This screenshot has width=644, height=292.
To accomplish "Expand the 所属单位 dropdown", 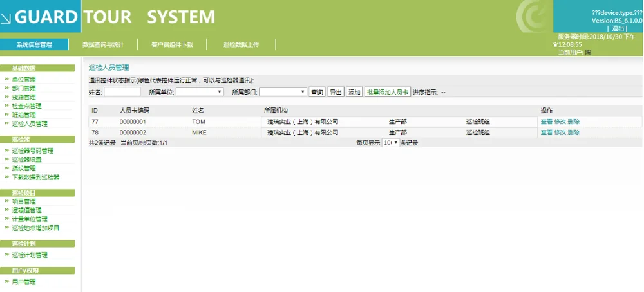I will [x=200, y=93].
